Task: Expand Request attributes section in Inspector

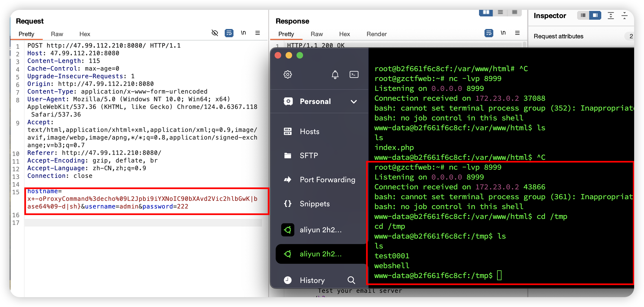Action: pos(581,36)
